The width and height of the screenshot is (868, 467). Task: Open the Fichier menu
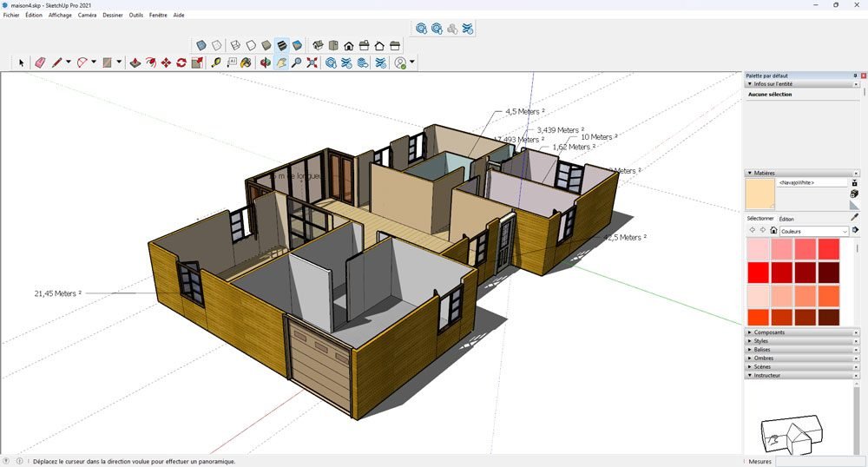pyautogui.click(x=11, y=15)
